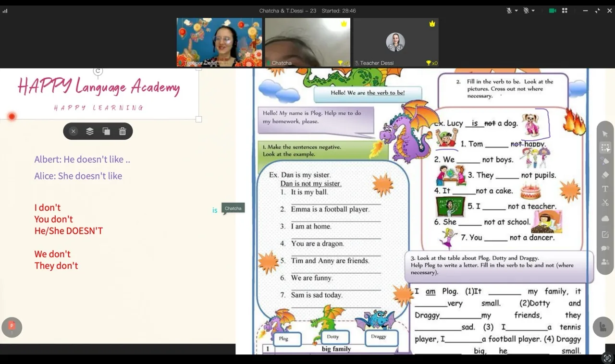
Task: Activate the marquee selection tool
Action: coord(605,148)
